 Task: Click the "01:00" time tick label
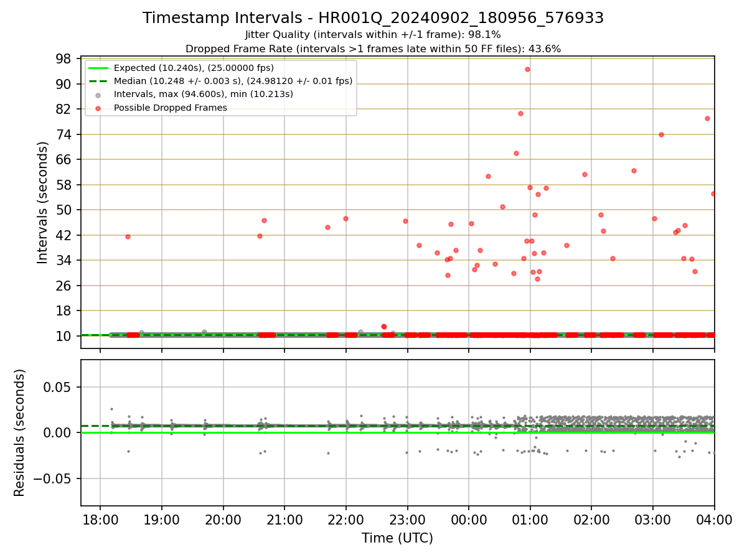[530, 520]
